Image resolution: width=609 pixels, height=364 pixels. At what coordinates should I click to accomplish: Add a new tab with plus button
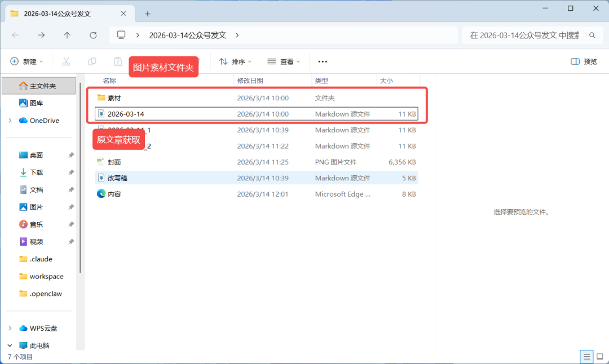[x=148, y=14]
